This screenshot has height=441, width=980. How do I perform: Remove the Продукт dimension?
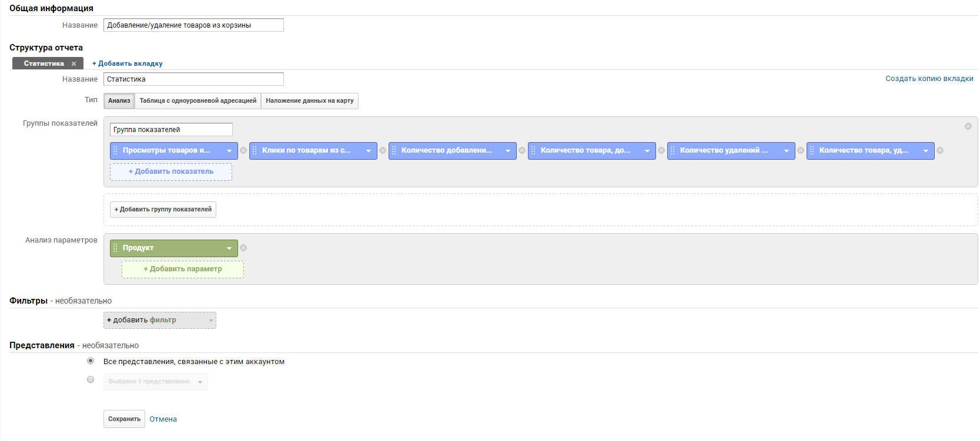[243, 248]
